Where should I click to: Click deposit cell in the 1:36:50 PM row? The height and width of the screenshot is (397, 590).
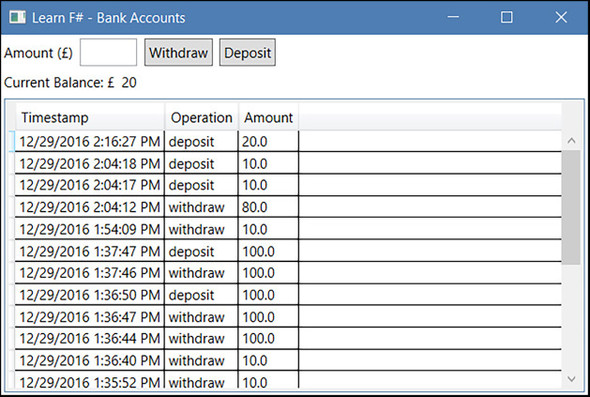pos(201,295)
